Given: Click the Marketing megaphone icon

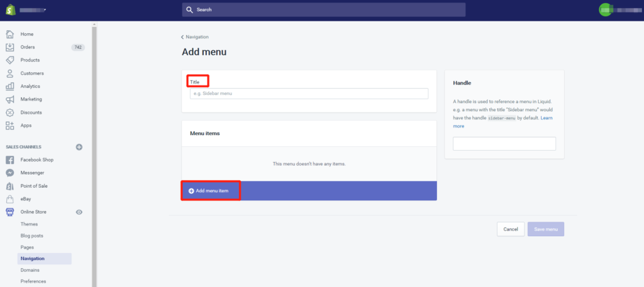Looking at the screenshot, I should point(10,99).
